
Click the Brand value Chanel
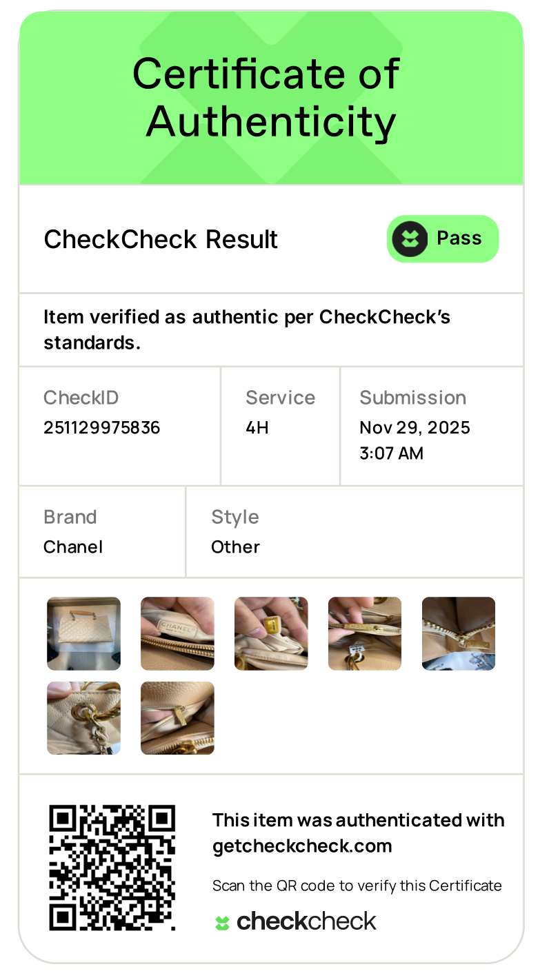click(x=73, y=547)
